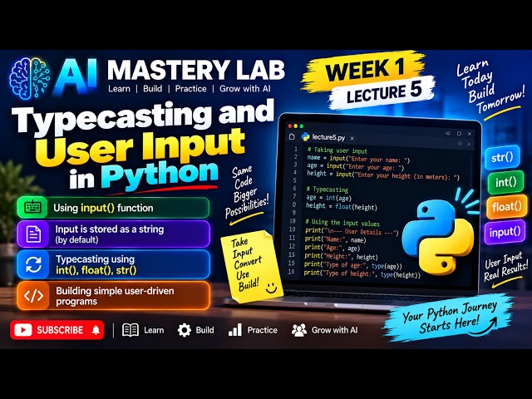Click 'Same Code Bigger Possibilities!' text
Viewport: 532px width, 399px height.
[247, 193]
